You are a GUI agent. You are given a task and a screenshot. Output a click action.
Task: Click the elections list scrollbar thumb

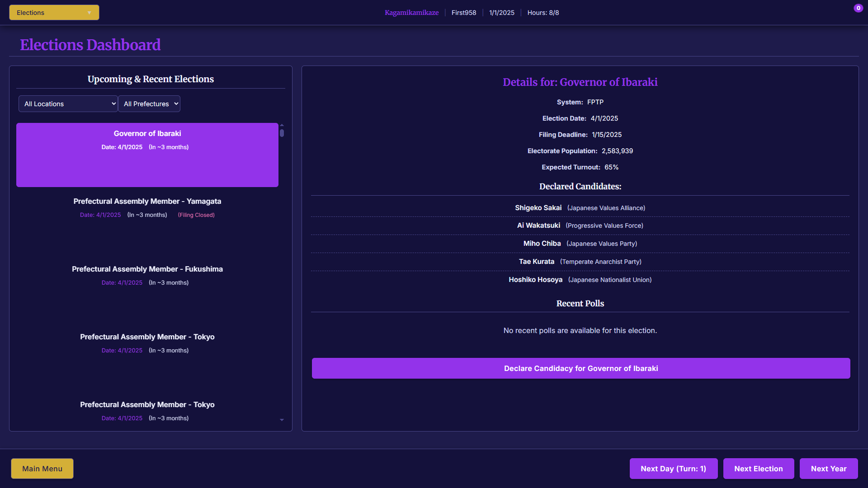282,133
